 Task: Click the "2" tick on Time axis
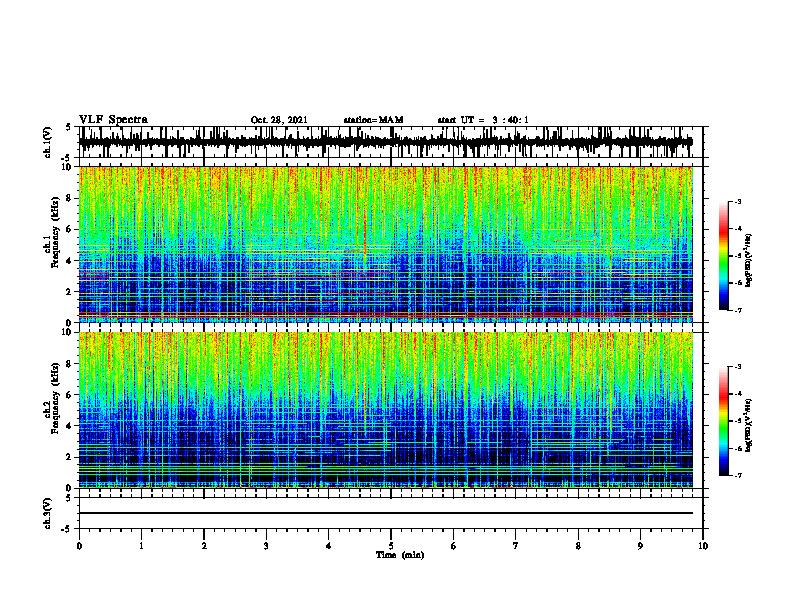[x=204, y=546]
